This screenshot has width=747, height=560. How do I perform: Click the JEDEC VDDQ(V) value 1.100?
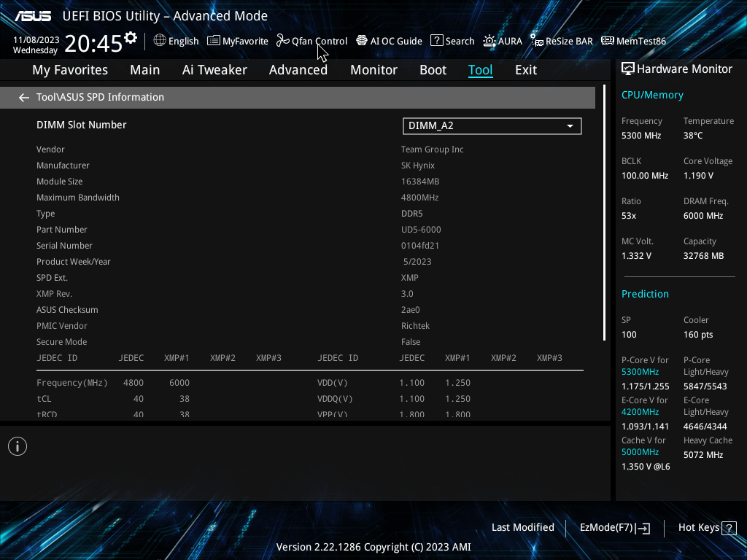coord(411,399)
